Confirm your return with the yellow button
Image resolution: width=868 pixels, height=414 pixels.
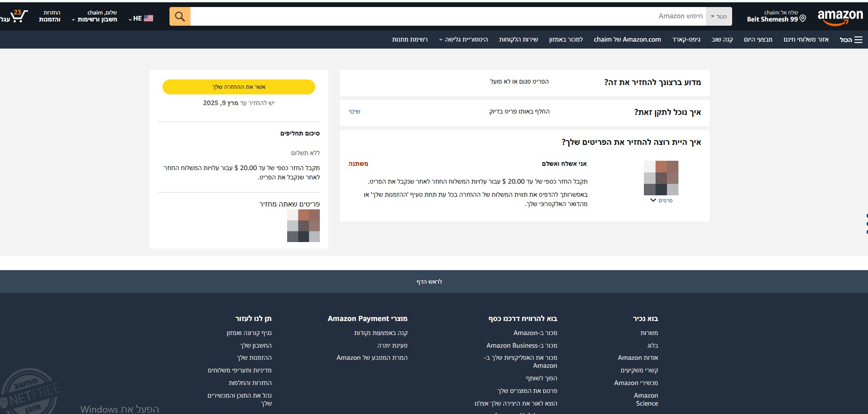(239, 87)
